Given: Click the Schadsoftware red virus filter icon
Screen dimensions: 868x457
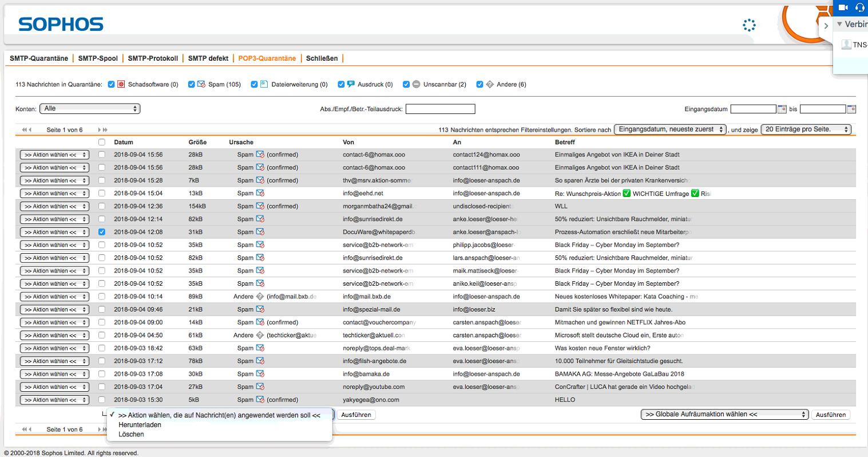Looking at the screenshot, I should coord(121,84).
